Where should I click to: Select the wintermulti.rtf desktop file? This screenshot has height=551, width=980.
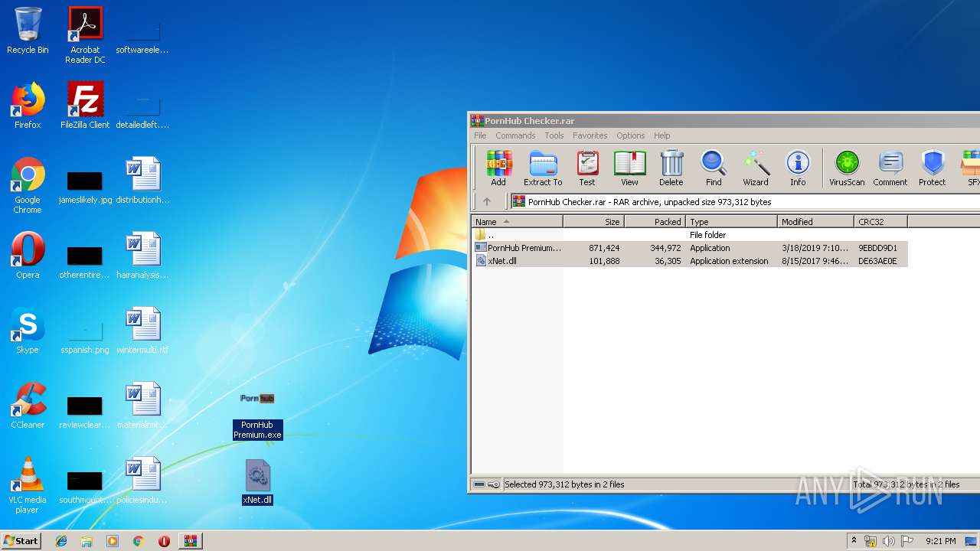[x=142, y=331]
